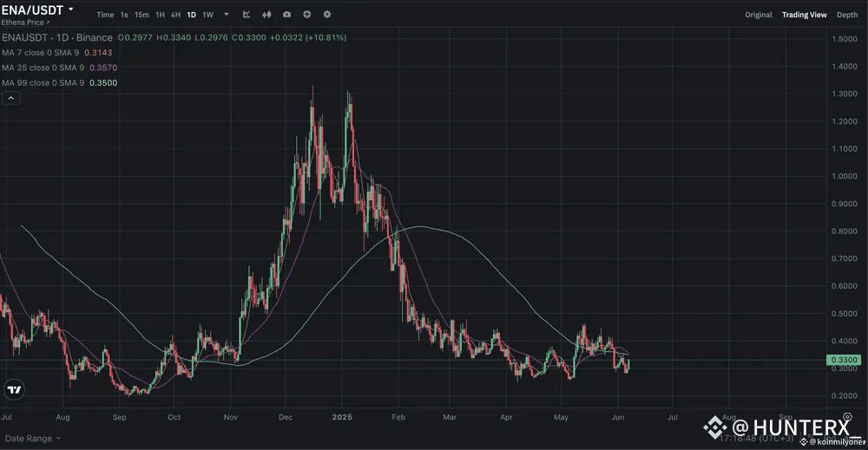
Task: Collapse the indicator legend with chevron
Action: pos(11,98)
